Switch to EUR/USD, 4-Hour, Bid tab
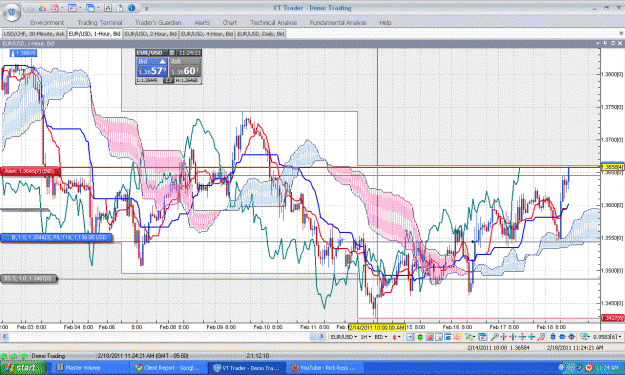 pyautogui.click(x=207, y=34)
